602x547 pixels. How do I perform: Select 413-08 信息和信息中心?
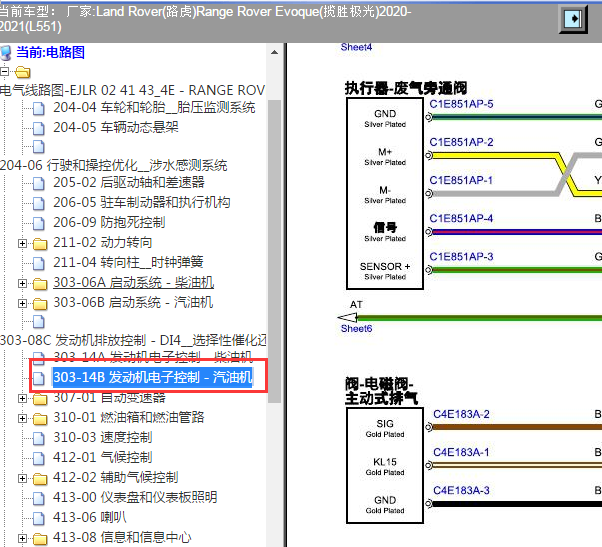coord(122,537)
